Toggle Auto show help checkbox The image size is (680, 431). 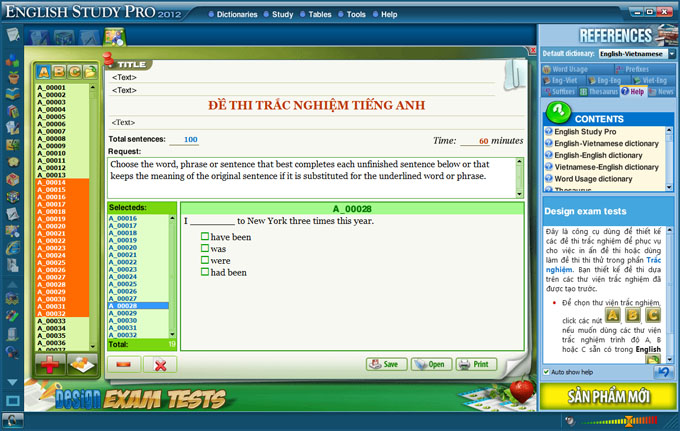click(546, 372)
